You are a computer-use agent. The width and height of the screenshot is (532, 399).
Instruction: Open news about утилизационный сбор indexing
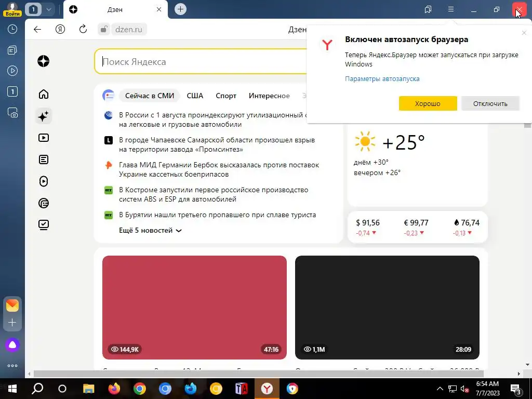coord(213,120)
